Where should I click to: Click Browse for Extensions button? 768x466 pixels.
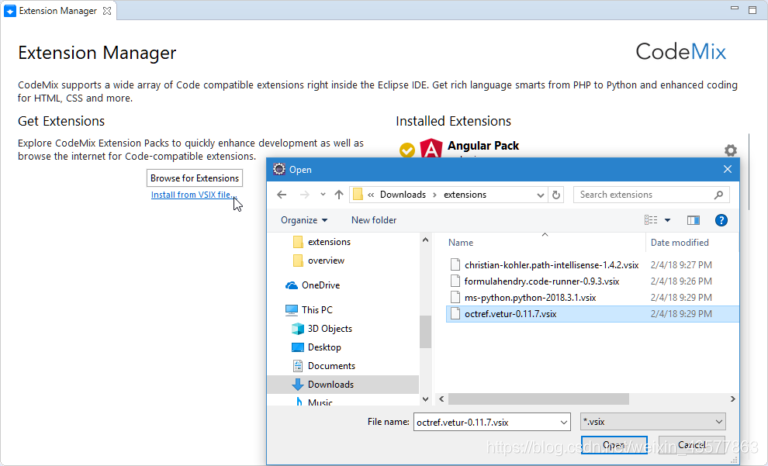click(x=194, y=178)
